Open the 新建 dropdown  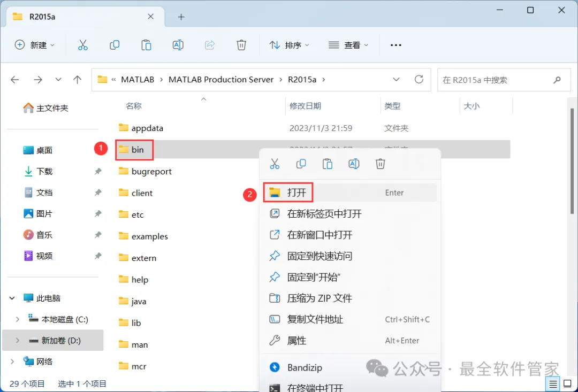[x=35, y=45]
